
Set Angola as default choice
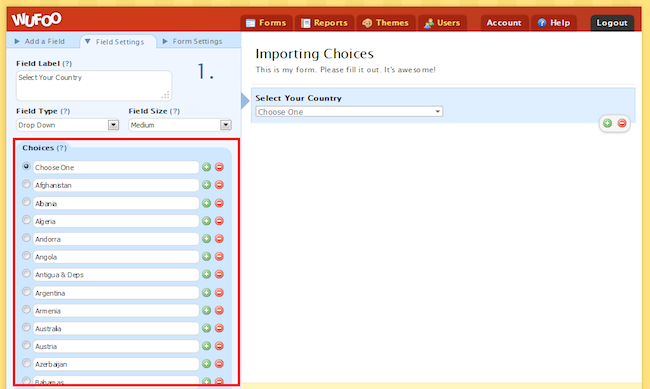click(27, 255)
